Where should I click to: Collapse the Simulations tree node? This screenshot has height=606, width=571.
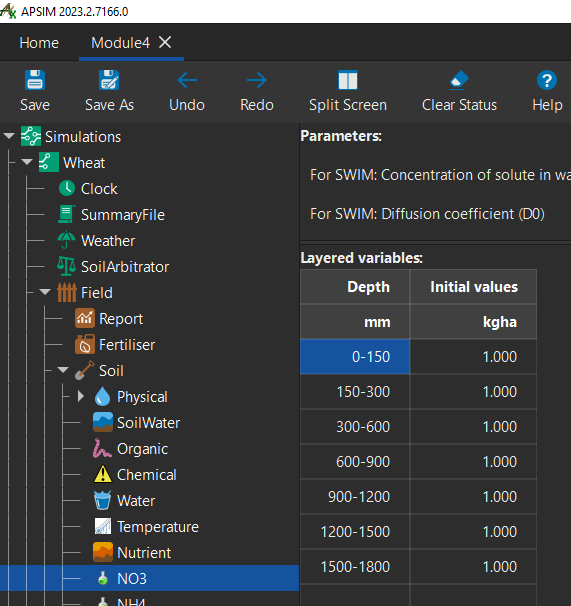(9, 136)
